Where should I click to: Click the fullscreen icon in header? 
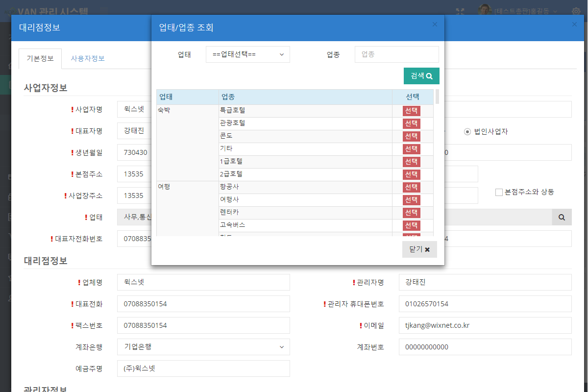[x=460, y=11]
